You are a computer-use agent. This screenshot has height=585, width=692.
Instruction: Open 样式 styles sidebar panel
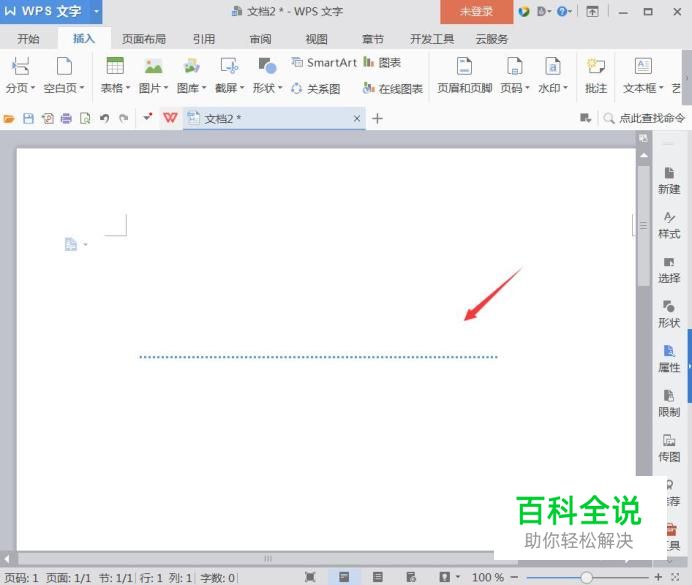point(669,225)
